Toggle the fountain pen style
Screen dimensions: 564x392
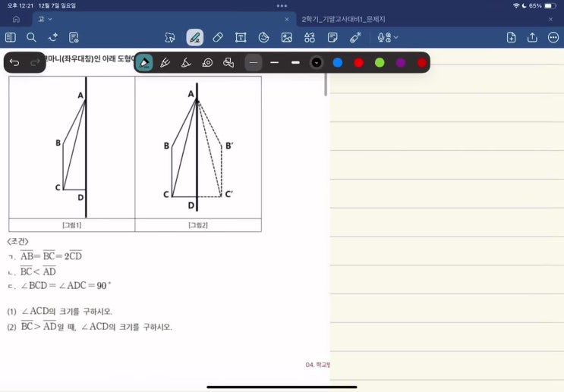(x=144, y=62)
